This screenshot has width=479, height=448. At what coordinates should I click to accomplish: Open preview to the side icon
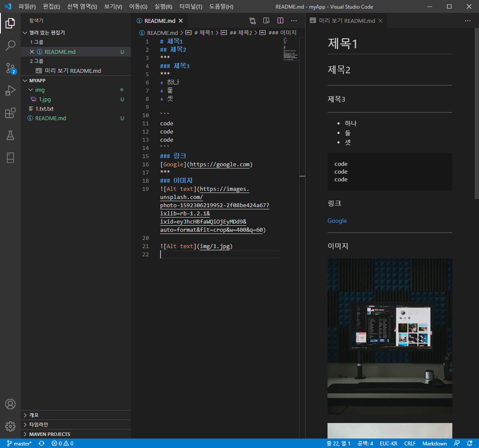coord(266,21)
